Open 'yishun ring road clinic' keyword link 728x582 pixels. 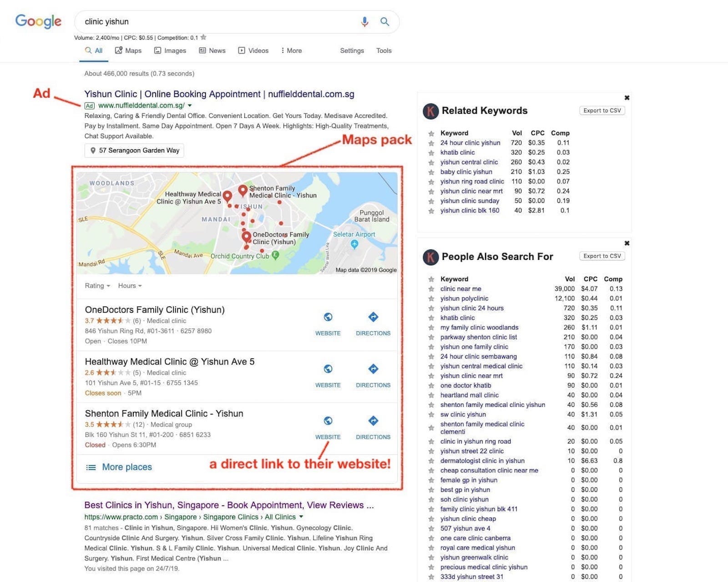(x=472, y=182)
